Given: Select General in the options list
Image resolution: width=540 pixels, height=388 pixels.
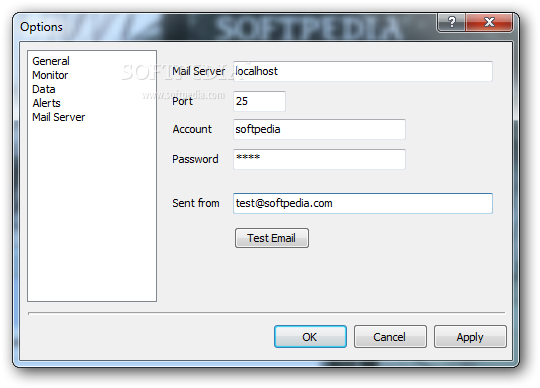Looking at the screenshot, I should point(51,61).
